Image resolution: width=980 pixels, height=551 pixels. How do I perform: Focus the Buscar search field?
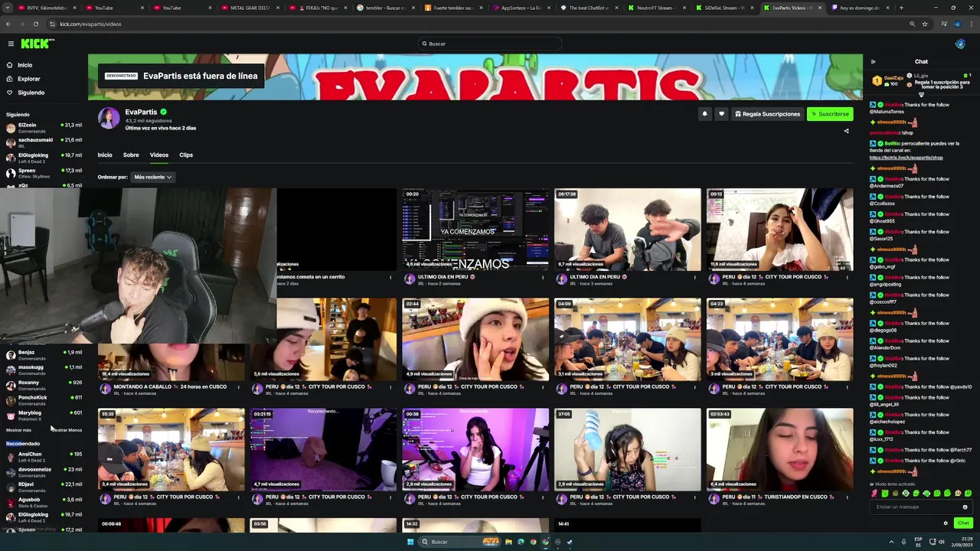pyautogui.click(x=490, y=44)
